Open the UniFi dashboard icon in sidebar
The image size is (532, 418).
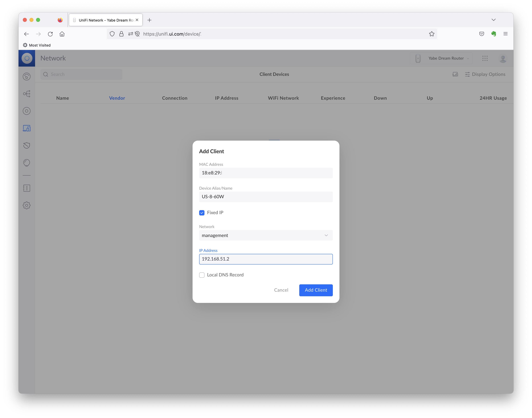coord(27,77)
